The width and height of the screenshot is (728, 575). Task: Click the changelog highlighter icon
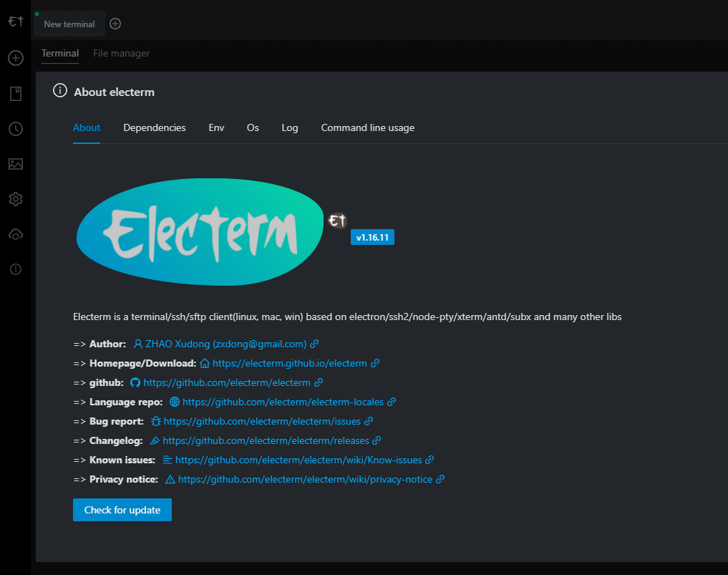pyautogui.click(x=155, y=441)
